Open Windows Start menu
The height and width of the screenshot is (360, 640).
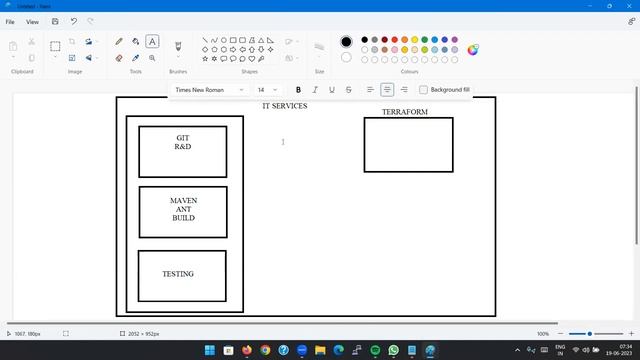click(210, 350)
